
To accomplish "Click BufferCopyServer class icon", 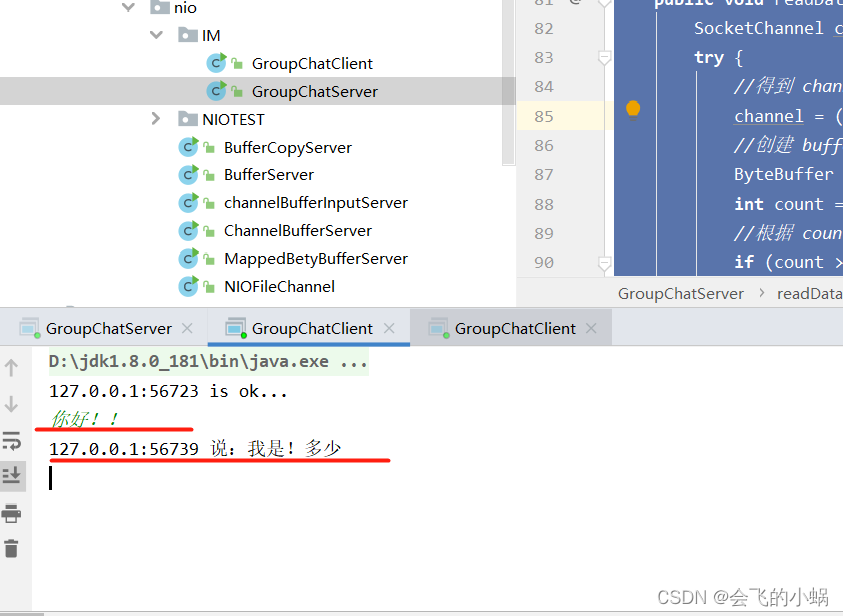I will (189, 147).
